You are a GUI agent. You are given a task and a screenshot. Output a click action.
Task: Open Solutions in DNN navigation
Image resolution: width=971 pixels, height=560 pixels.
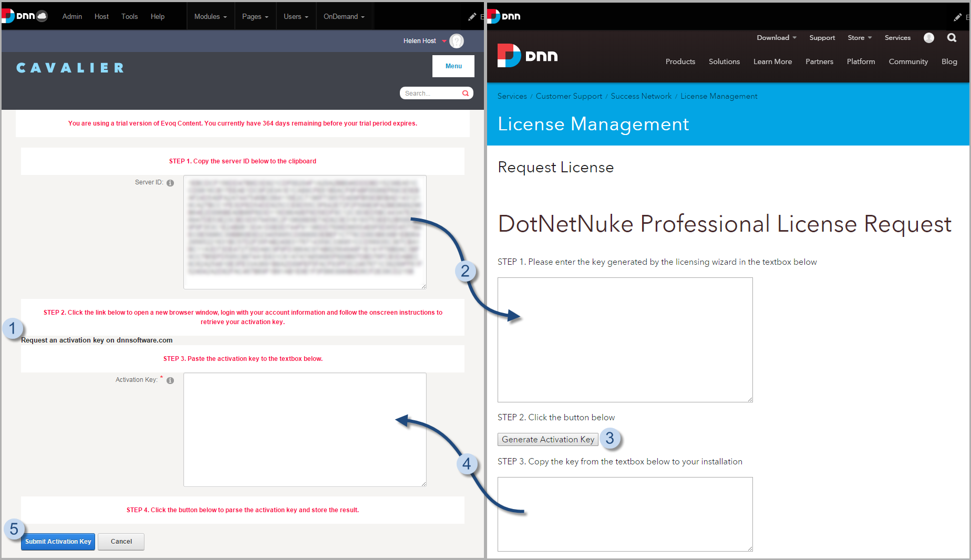[x=724, y=61]
